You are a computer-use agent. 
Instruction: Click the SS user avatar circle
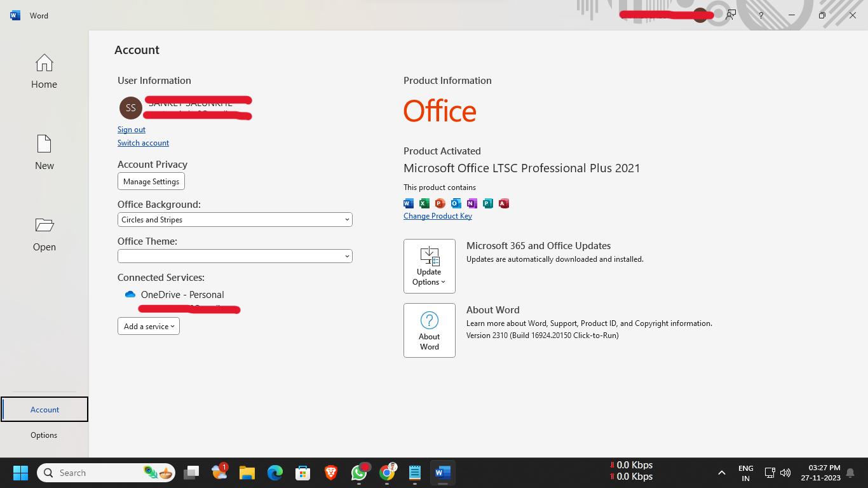click(x=130, y=108)
